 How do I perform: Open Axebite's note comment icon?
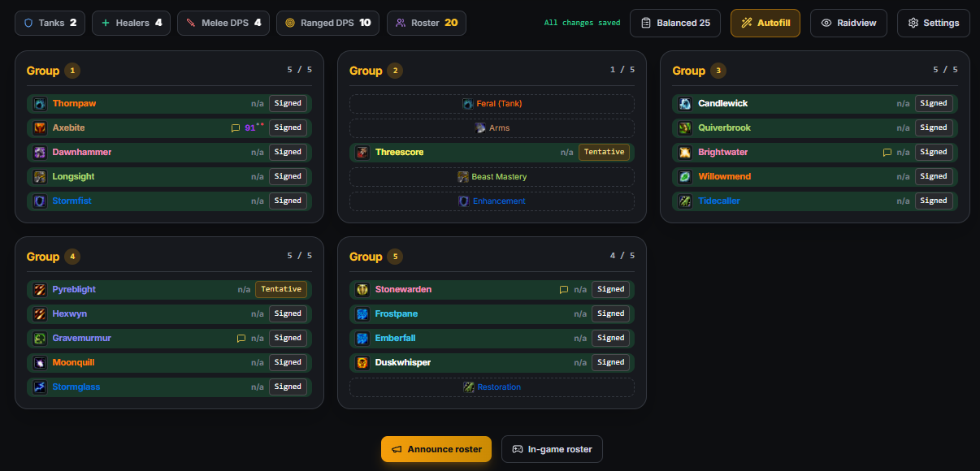pos(236,128)
